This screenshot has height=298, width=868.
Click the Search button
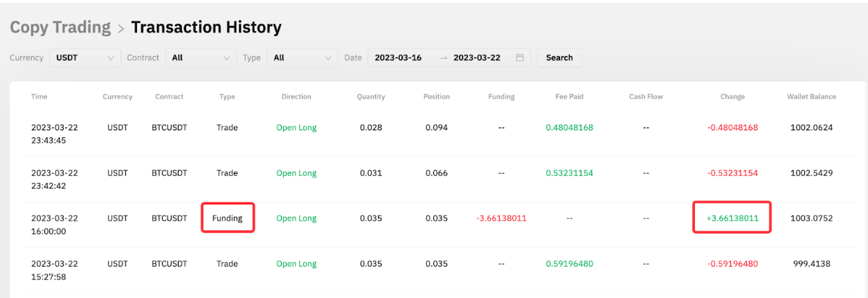point(559,58)
